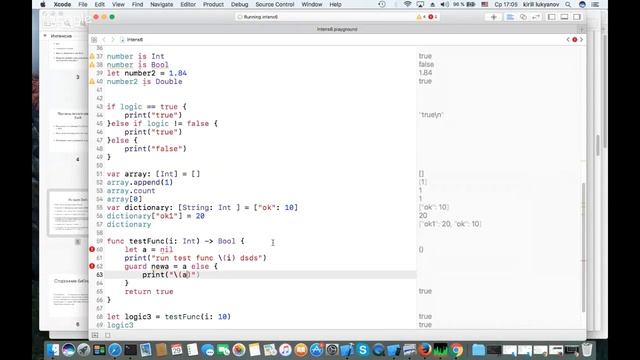Viewport: 640px width, 360px height.
Task: Toggle the Debug area panel
Action: pyautogui.click(x=564, y=17)
